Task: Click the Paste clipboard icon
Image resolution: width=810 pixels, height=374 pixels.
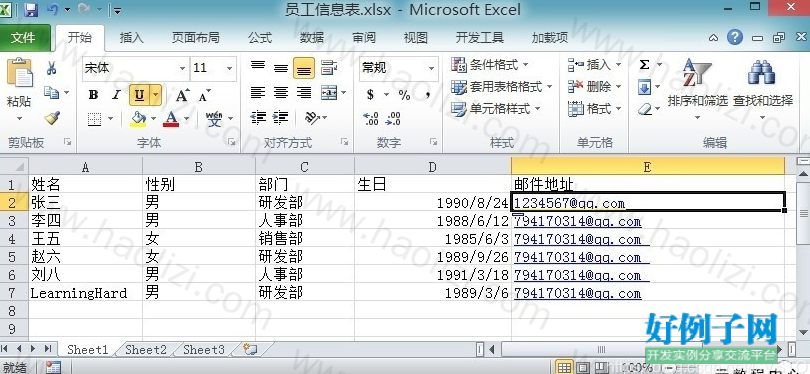Action: [x=20, y=73]
